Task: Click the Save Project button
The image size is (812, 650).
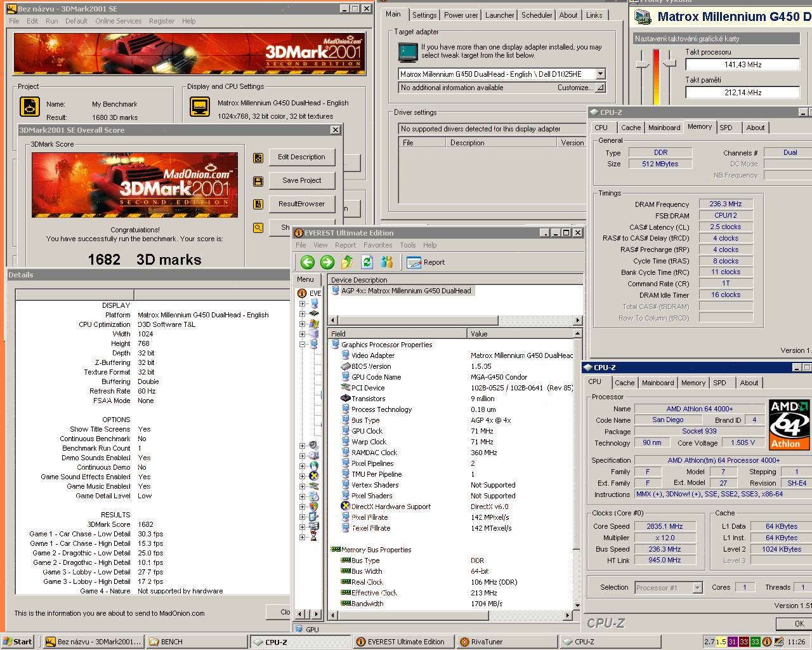Action: pyautogui.click(x=301, y=181)
